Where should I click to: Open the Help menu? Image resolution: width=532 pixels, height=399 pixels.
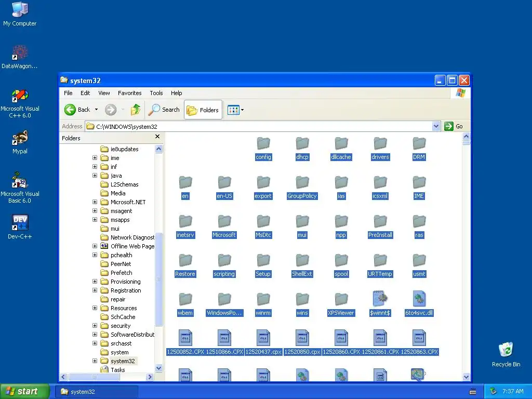176,93
